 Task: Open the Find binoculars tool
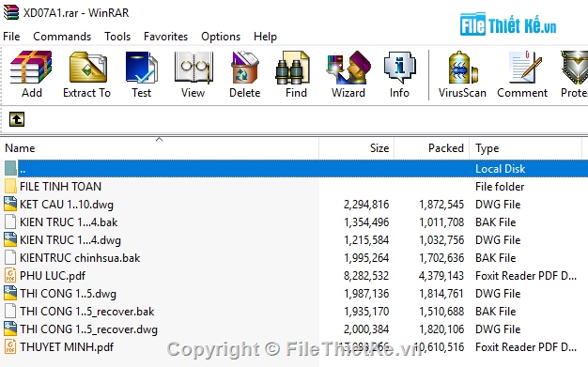click(x=296, y=74)
